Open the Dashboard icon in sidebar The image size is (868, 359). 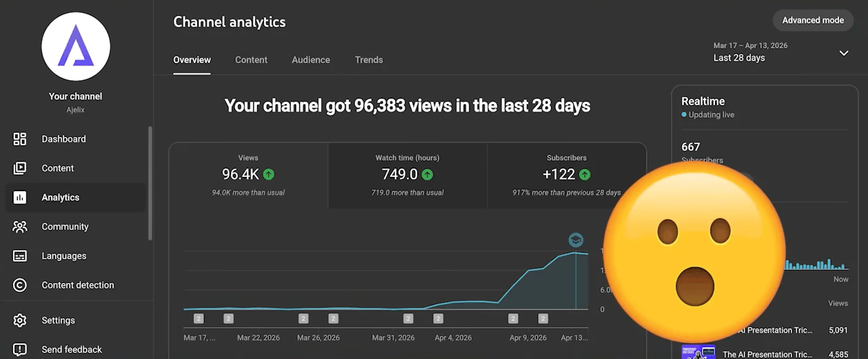click(x=20, y=139)
